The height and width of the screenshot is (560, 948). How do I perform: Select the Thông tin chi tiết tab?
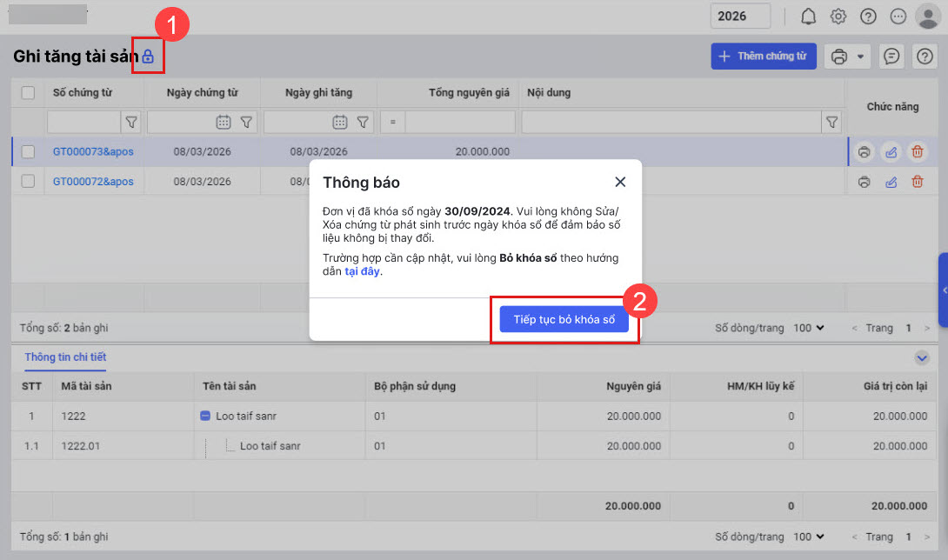65,357
